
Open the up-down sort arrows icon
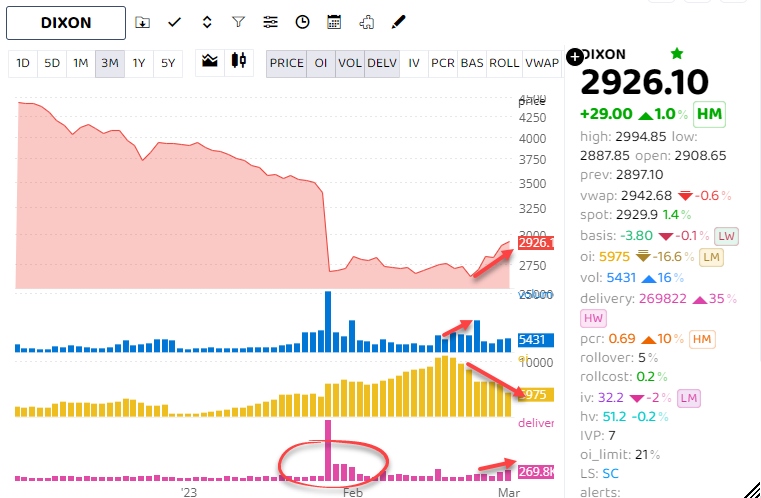tap(207, 22)
